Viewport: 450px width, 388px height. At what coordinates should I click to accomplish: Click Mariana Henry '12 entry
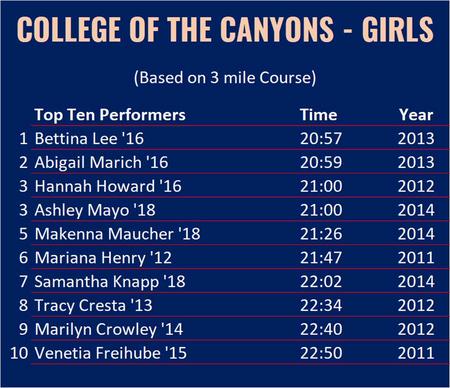tap(103, 258)
